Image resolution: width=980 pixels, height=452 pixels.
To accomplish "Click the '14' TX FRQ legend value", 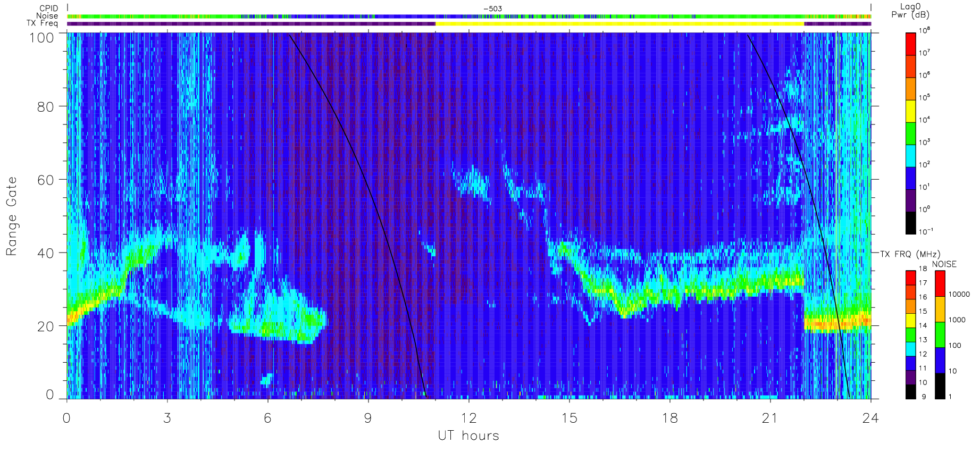I will tap(923, 325).
